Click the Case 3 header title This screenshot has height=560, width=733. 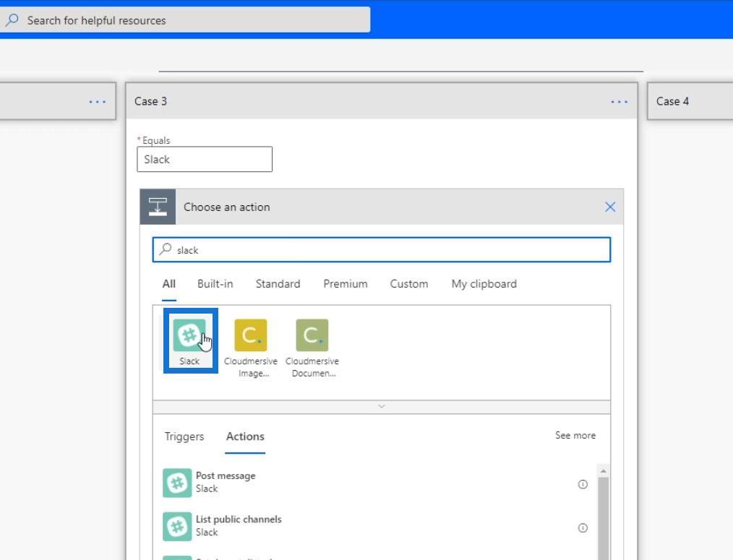[x=150, y=101]
